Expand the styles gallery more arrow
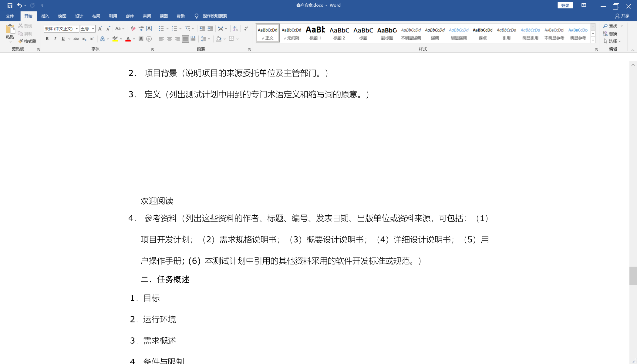The height and width of the screenshot is (364, 637). point(593,40)
